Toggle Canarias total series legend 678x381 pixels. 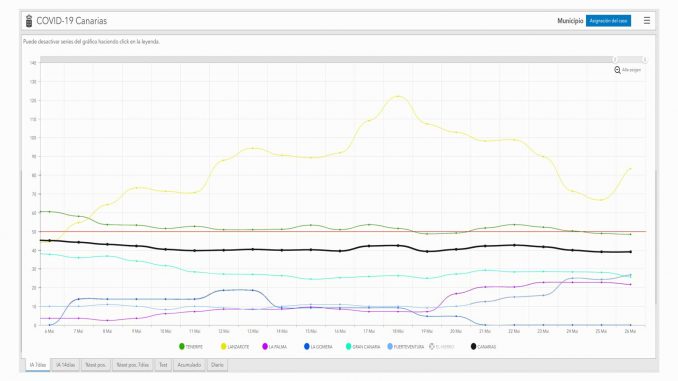tap(483, 346)
